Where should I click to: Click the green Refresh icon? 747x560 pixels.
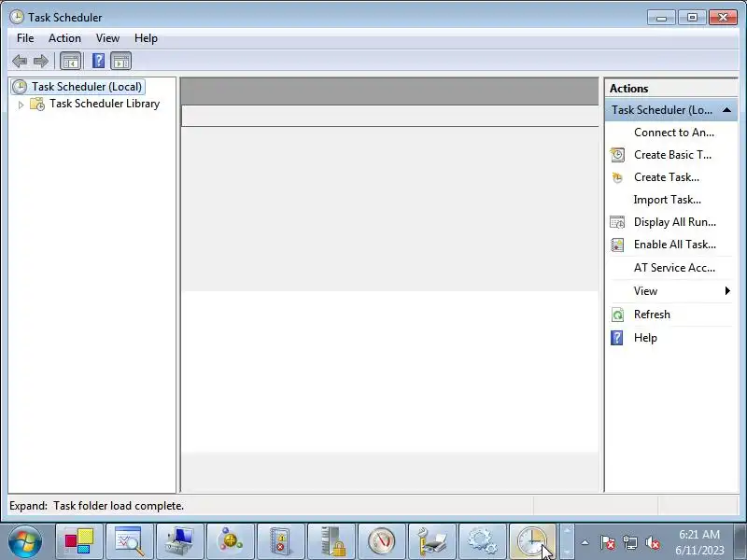coord(617,315)
